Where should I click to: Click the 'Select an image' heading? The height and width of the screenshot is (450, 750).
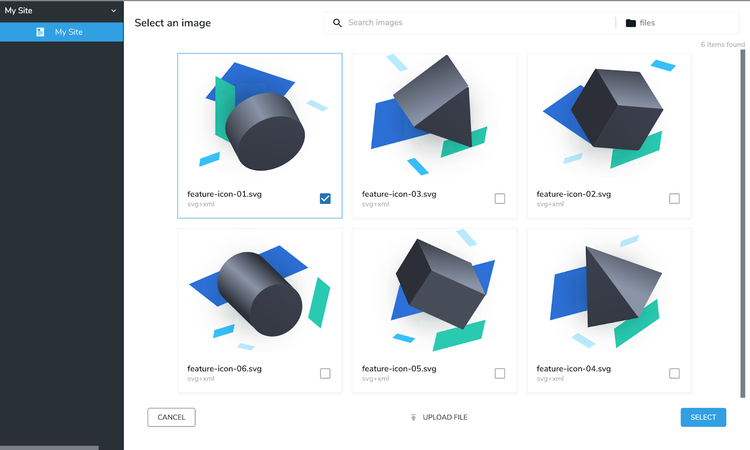173,23
